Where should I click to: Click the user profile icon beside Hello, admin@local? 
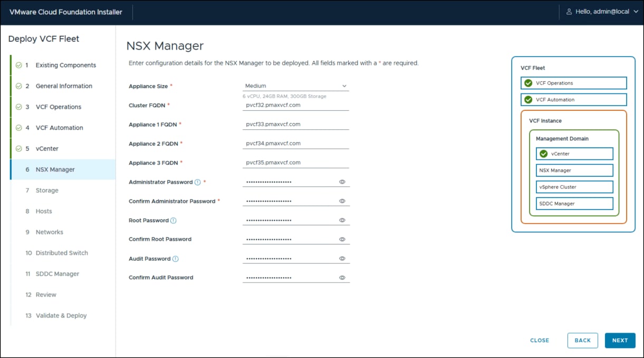(x=569, y=12)
